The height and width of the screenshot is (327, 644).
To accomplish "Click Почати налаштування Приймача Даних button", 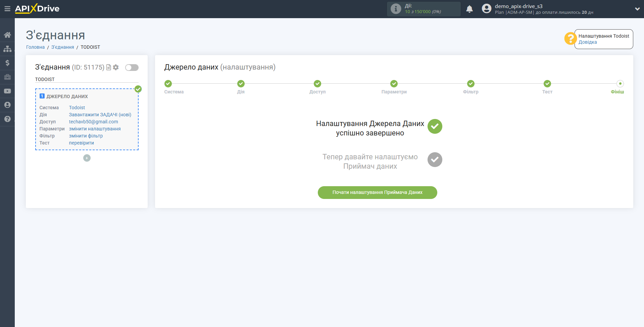I will coord(377,193).
